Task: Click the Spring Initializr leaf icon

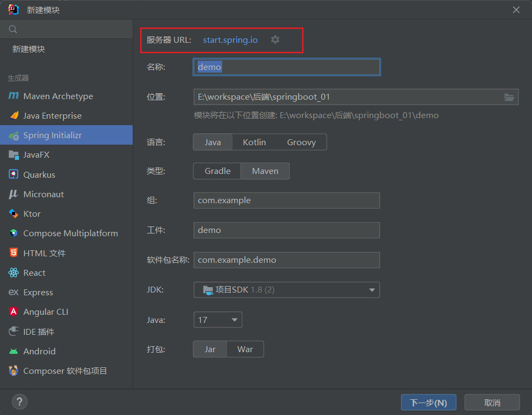Action: pos(14,136)
